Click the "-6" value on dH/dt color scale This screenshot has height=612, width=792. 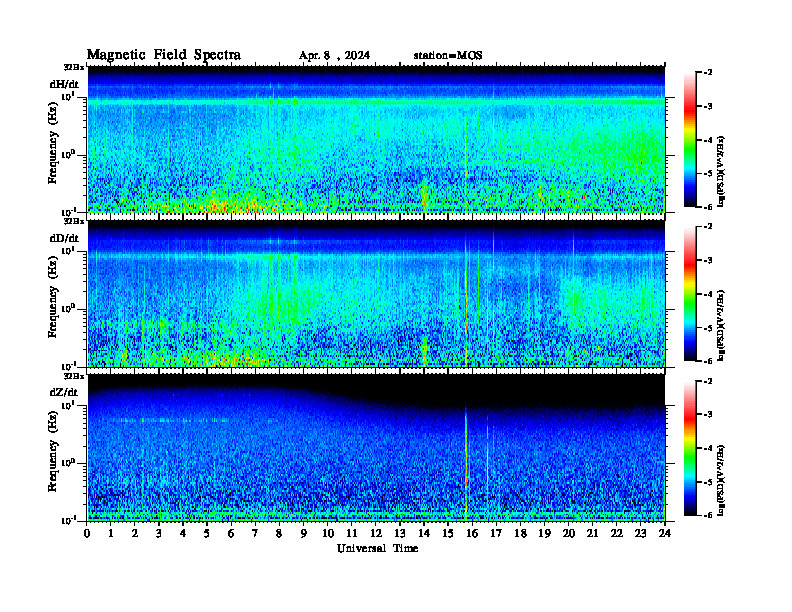(x=708, y=207)
